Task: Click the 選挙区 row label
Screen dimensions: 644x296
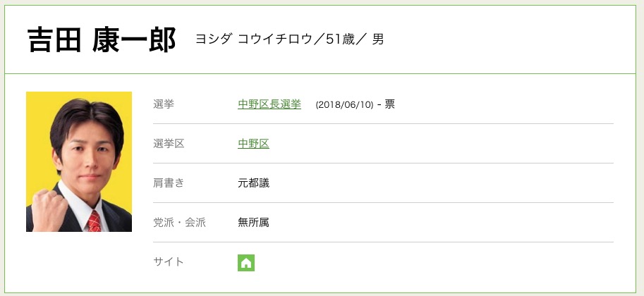Action: pos(169,144)
